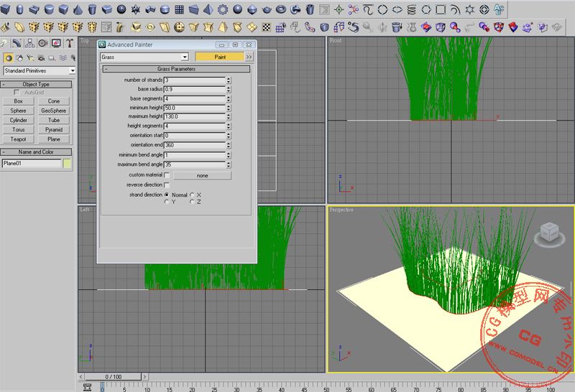Select X strand direction radio

click(x=192, y=195)
